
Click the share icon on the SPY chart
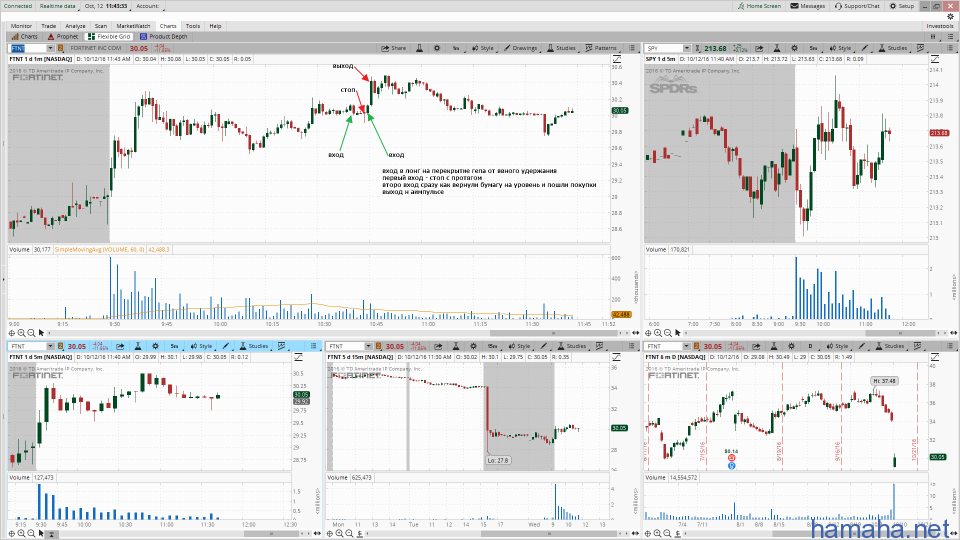tap(759, 48)
